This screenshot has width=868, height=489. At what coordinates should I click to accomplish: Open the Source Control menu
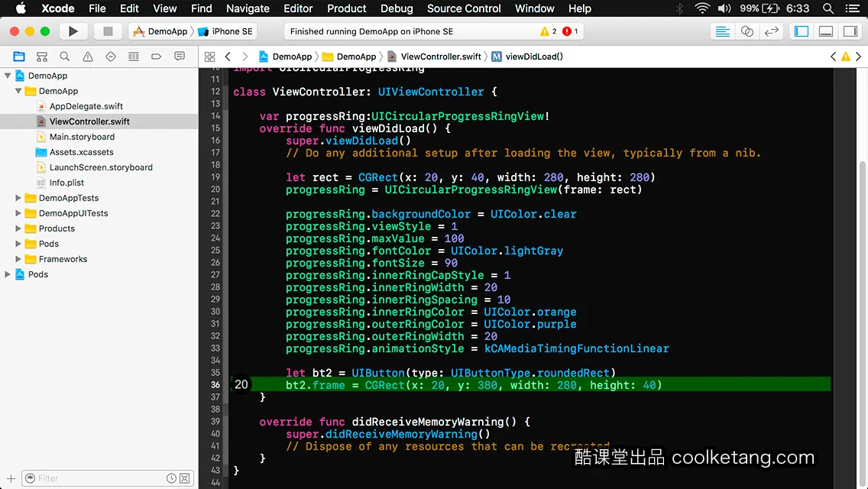tap(464, 8)
